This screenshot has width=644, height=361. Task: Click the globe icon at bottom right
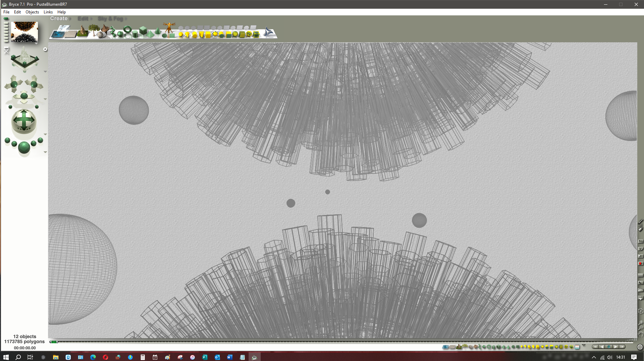[x=640, y=347]
